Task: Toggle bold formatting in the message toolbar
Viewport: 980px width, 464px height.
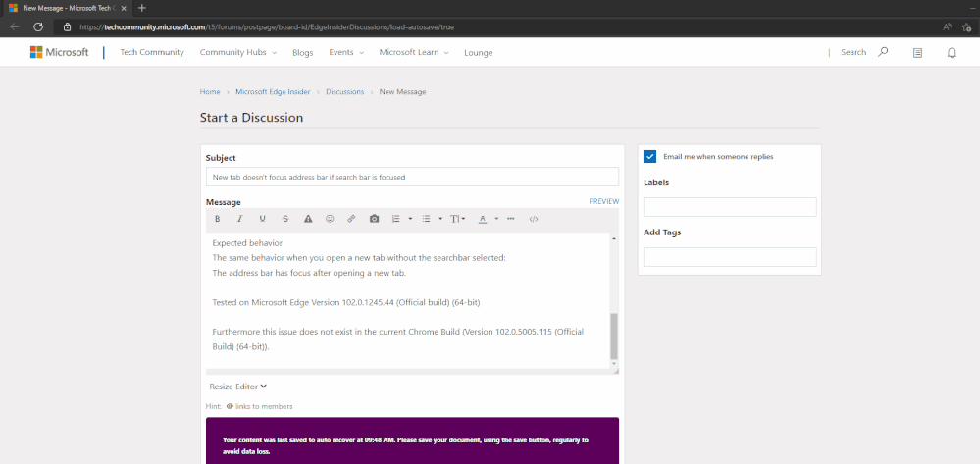Action: pyautogui.click(x=218, y=219)
